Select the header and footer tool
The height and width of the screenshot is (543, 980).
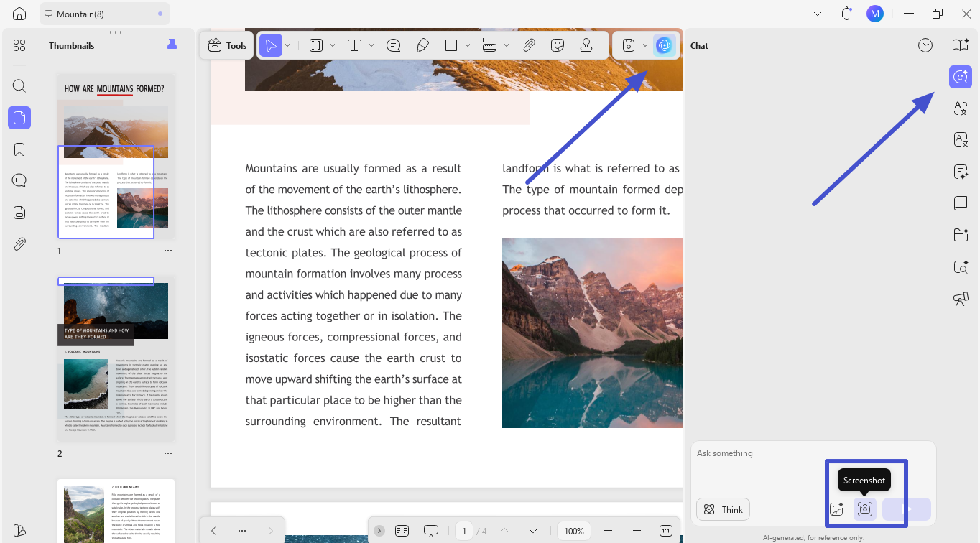click(316, 45)
